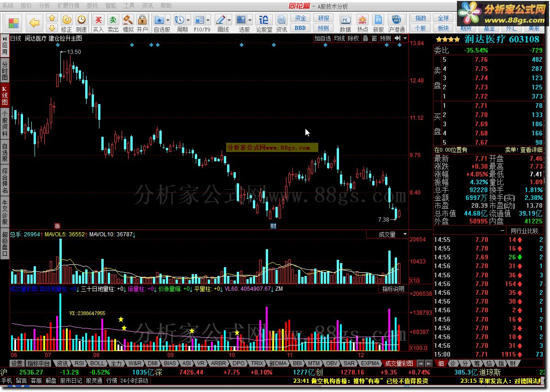Toggle 均线 moving average display
Screen dimensions: 550x392
point(339,38)
